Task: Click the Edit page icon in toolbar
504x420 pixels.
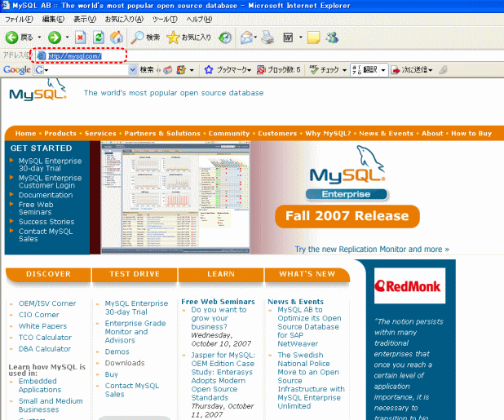Action: click(288, 38)
